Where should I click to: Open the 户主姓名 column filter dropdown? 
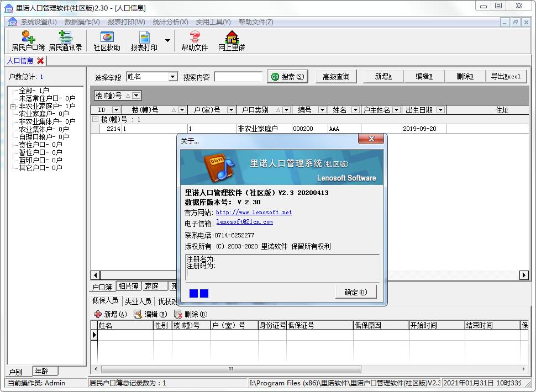(397, 110)
